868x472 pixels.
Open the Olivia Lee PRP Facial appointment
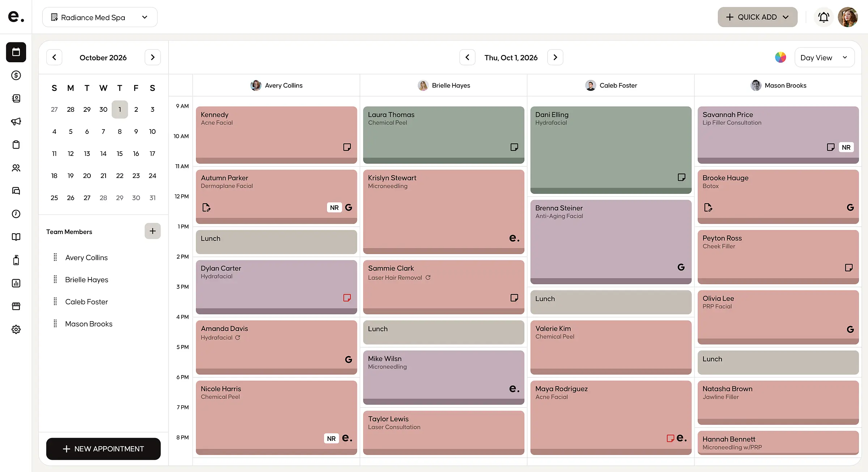click(778, 317)
